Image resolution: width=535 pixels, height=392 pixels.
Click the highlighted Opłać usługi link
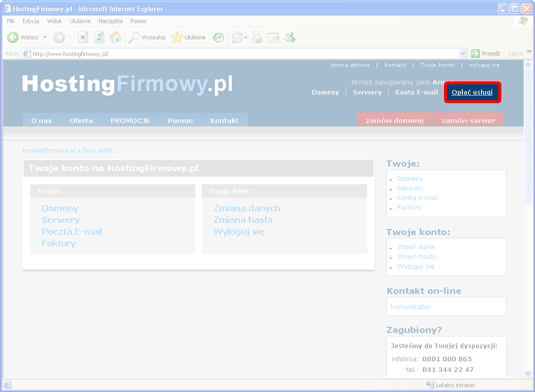(472, 92)
